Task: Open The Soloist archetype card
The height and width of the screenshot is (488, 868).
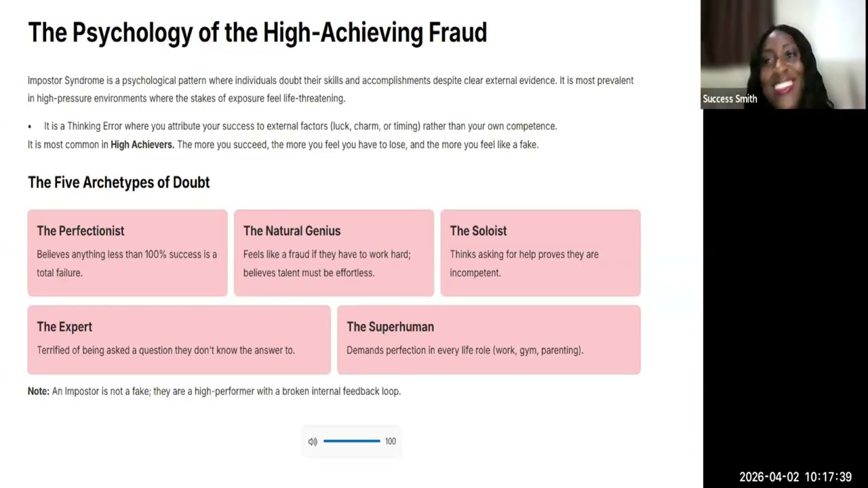Action: click(x=540, y=253)
